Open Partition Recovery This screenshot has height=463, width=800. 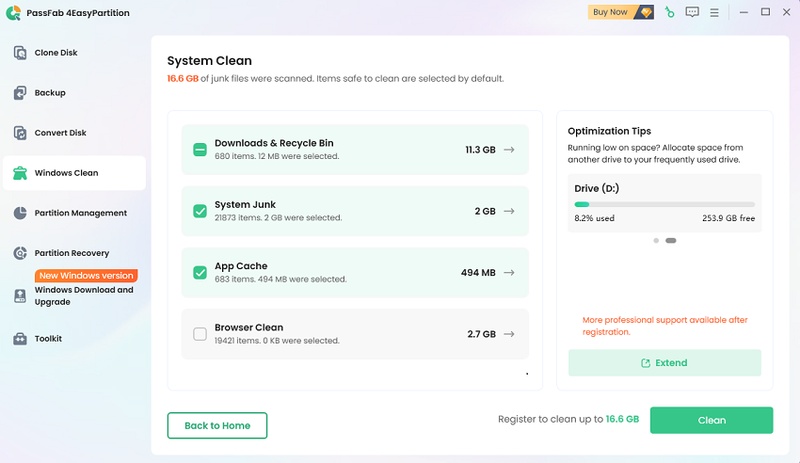[x=74, y=253]
